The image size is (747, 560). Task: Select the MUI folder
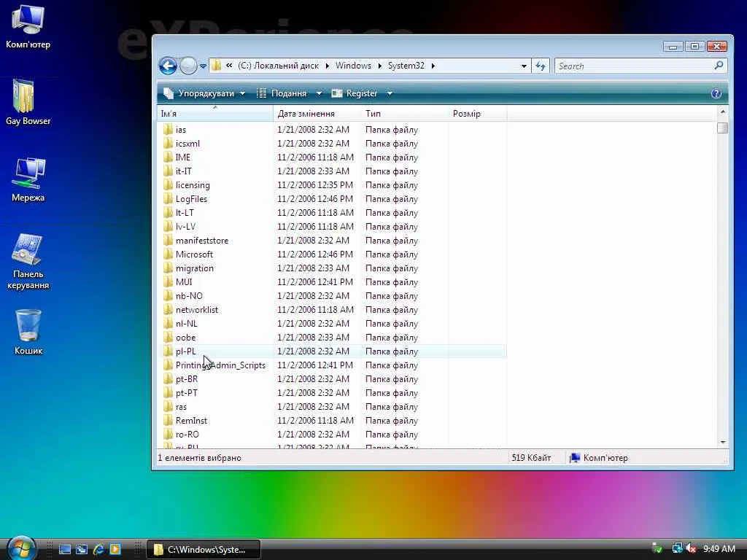[184, 282]
